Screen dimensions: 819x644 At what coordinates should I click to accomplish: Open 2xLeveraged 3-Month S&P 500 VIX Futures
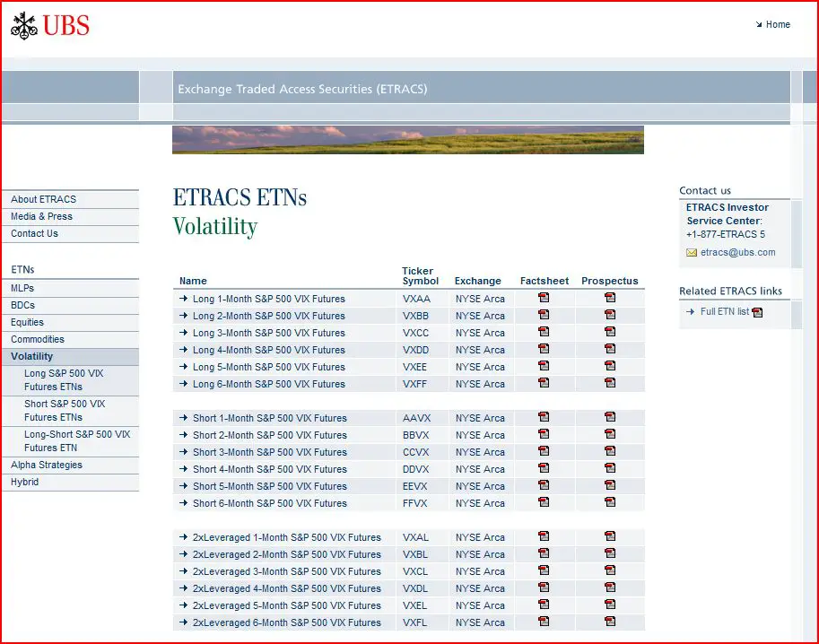point(287,571)
